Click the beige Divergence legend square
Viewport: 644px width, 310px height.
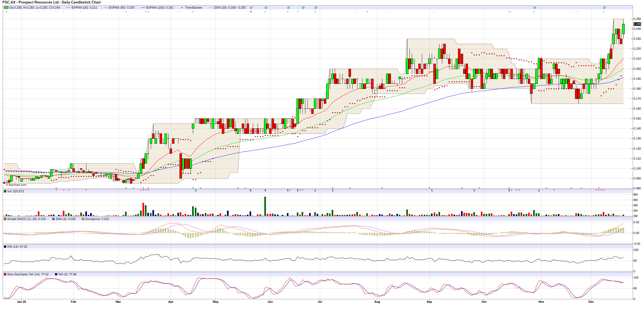pyautogui.click(x=83, y=219)
